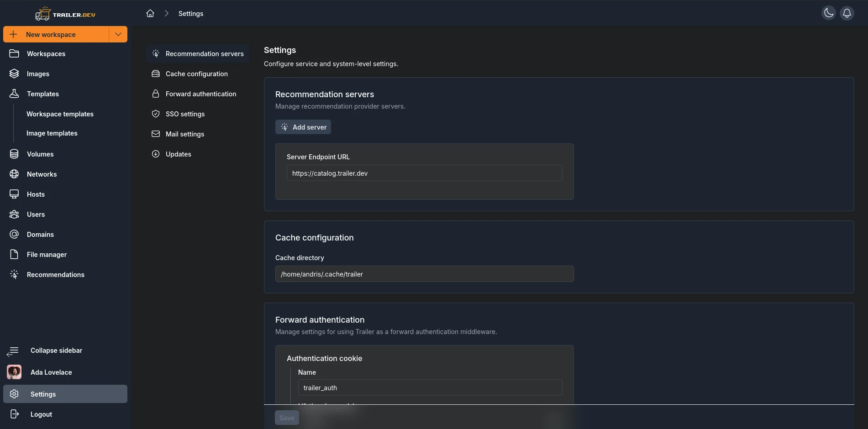Click the Templates flask icon
The width and height of the screenshot is (868, 429).
click(14, 94)
